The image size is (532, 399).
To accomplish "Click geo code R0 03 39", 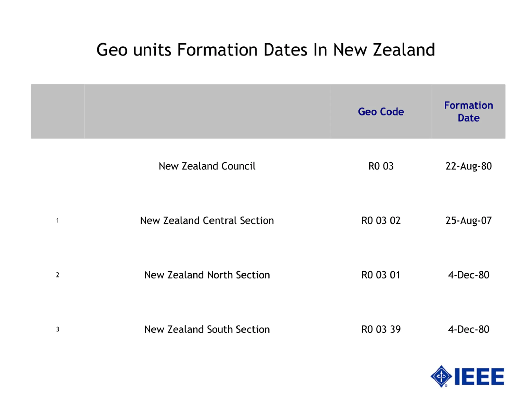I will 381,330.
